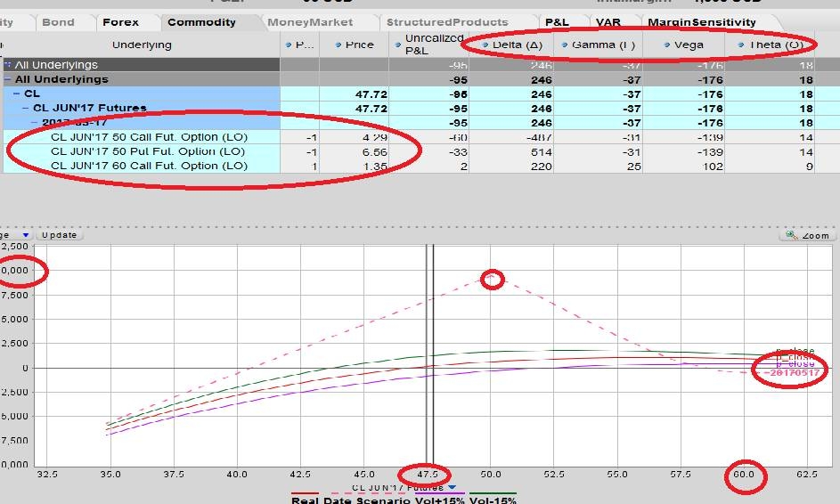Image resolution: width=840 pixels, height=504 pixels.
Task: Collapse the CL underlying node
Action: pyautogui.click(x=17, y=93)
